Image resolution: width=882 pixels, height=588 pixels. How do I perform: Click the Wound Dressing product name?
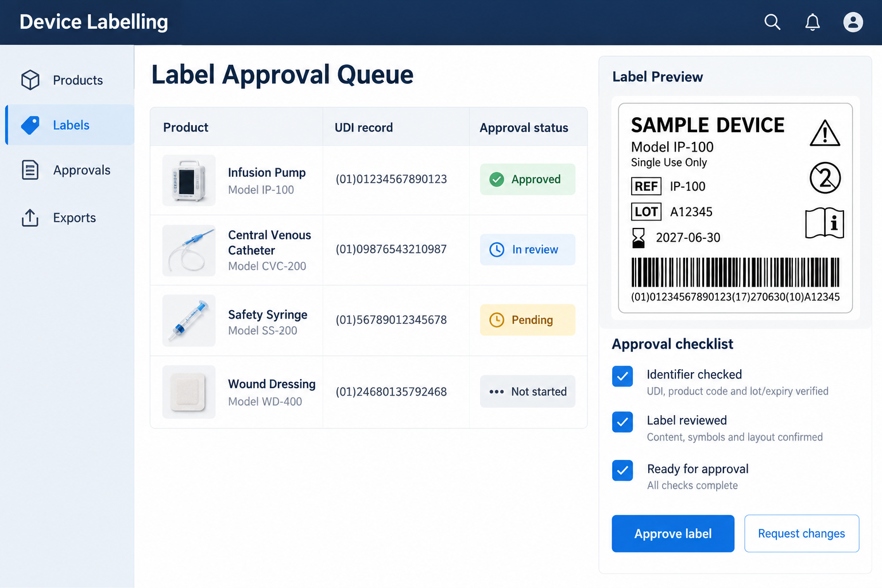tap(272, 384)
